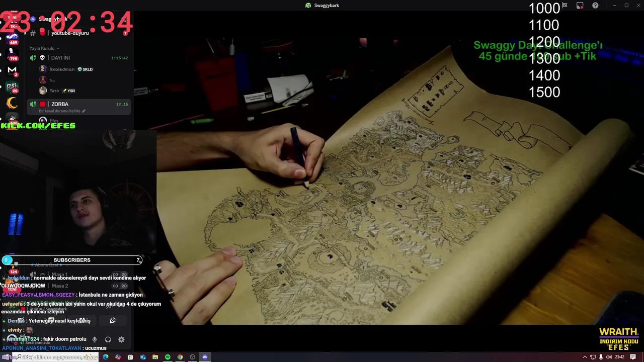Image resolution: width=644 pixels, height=362 pixels.
Task: Open the taskbar clock showing 23:42
Action: point(619,357)
